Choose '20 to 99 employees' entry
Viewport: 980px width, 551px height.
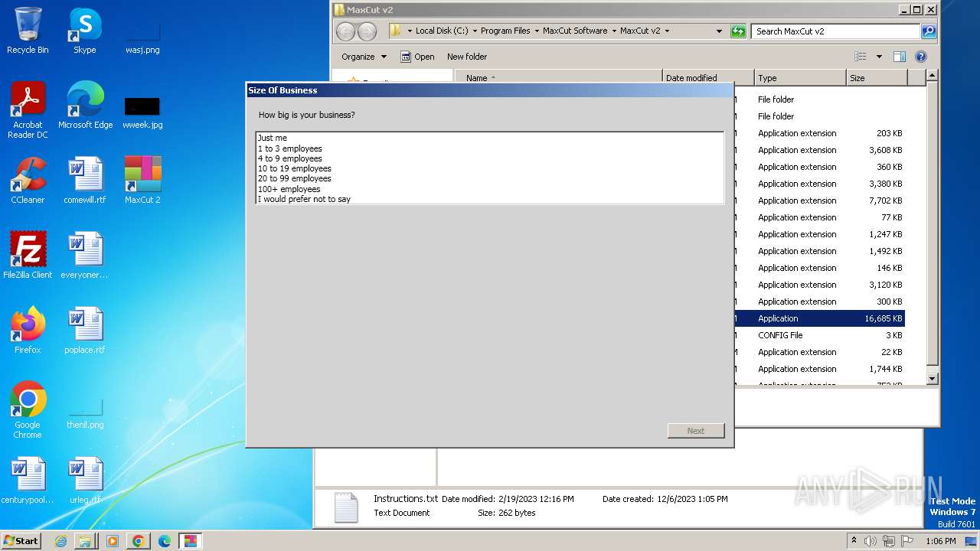pyautogui.click(x=489, y=178)
